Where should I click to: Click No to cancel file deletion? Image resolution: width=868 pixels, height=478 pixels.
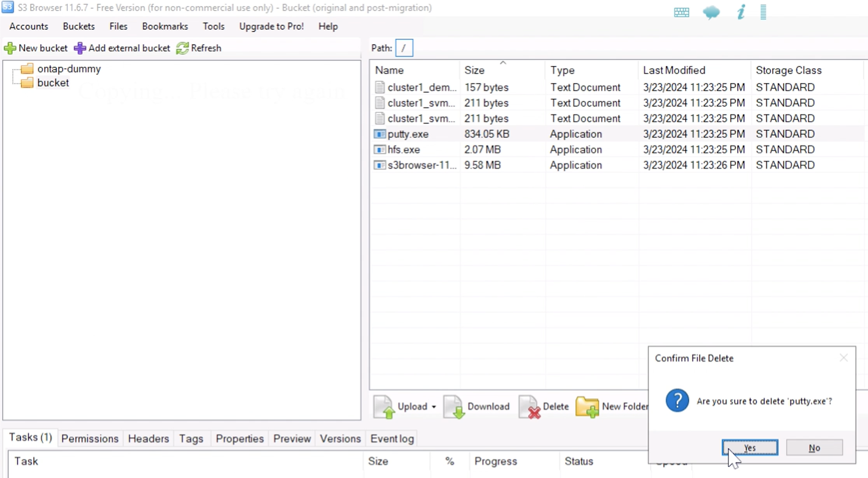click(x=813, y=448)
